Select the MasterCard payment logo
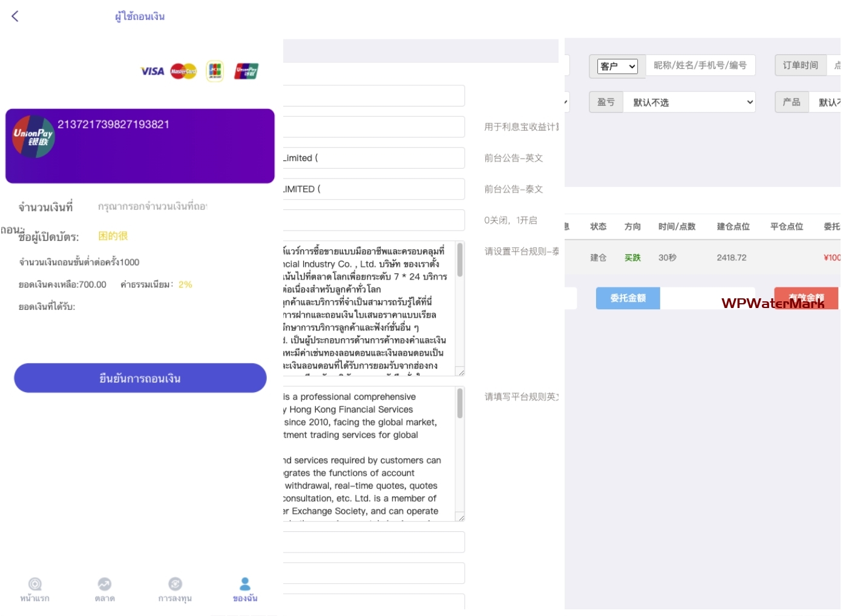The height and width of the screenshot is (616, 843). point(183,71)
